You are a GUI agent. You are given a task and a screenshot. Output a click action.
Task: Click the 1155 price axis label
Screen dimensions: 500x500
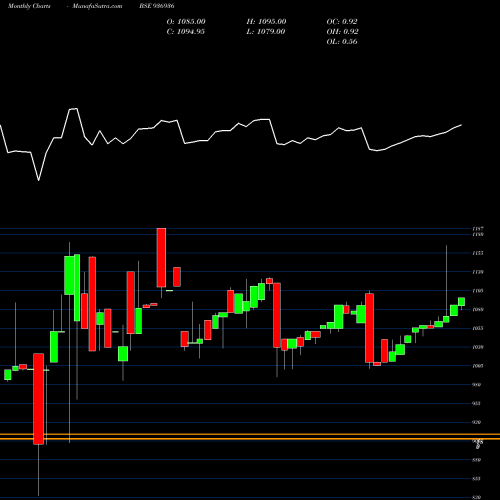click(478, 253)
